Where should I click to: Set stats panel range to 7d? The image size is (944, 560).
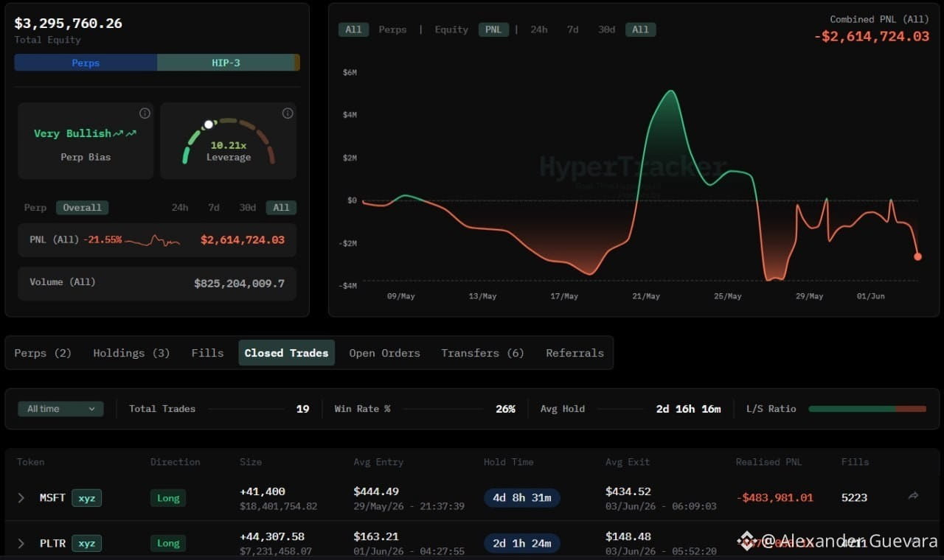(x=214, y=208)
